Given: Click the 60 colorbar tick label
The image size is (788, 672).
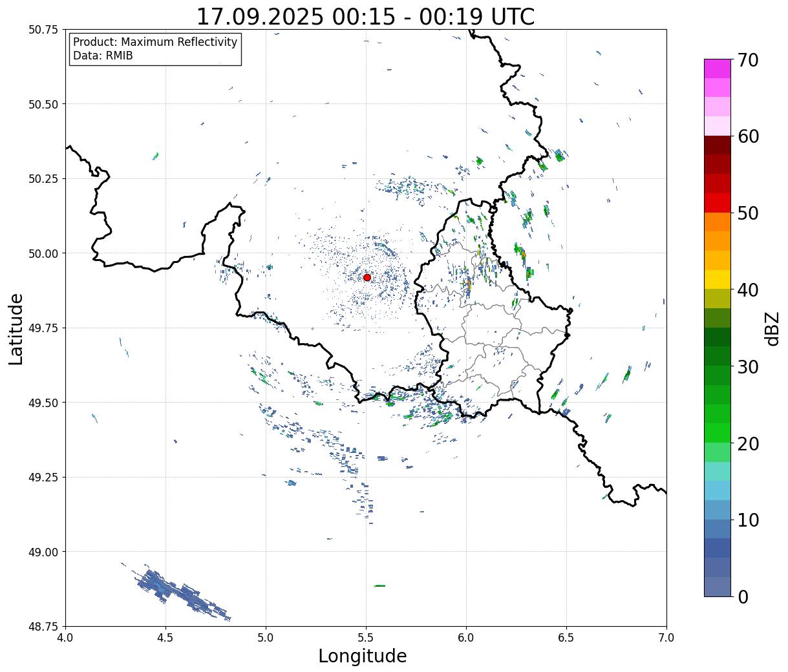Looking at the screenshot, I should click(749, 136).
